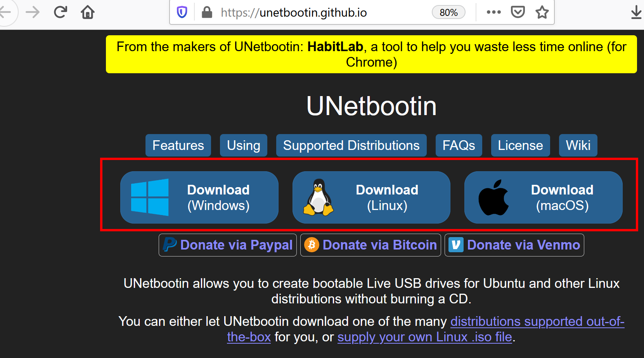This screenshot has width=644, height=358.
Task: Open the tracking protection shield icon
Action: tap(182, 12)
